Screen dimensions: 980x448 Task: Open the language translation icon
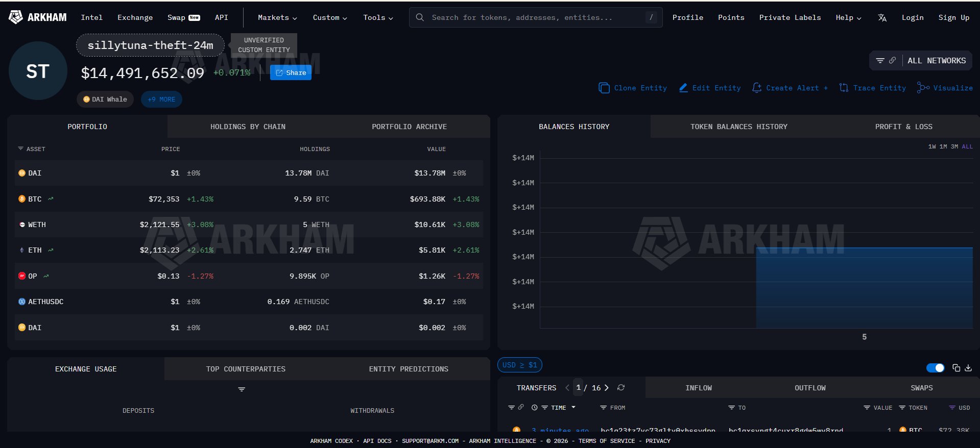click(x=882, y=18)
